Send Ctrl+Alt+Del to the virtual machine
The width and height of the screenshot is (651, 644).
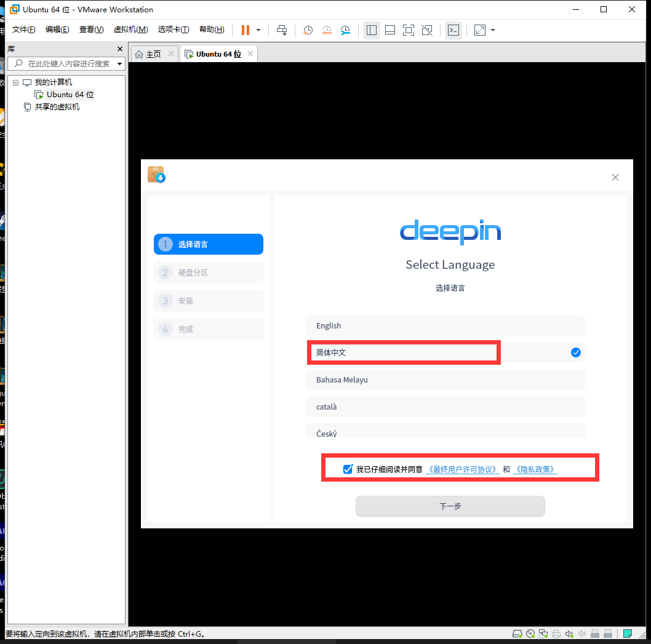point(282,30)
